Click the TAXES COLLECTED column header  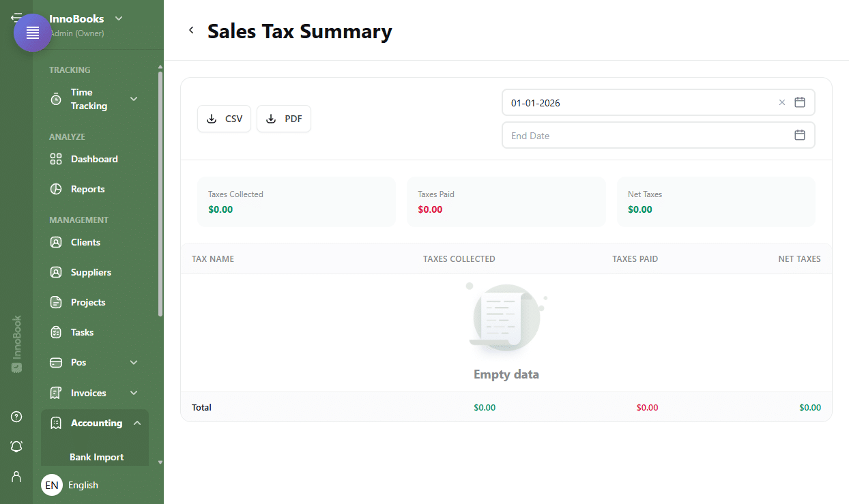(x=459, y=258)
